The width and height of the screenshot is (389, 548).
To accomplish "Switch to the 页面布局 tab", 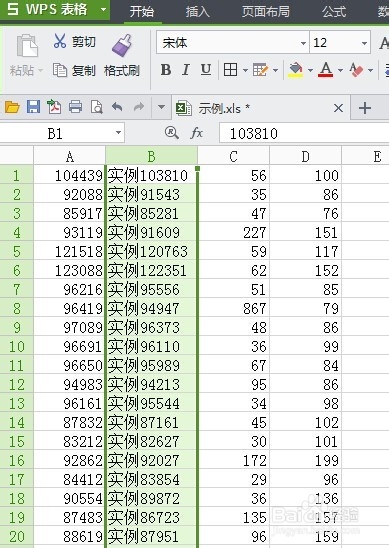I will [x=266, y=12].
